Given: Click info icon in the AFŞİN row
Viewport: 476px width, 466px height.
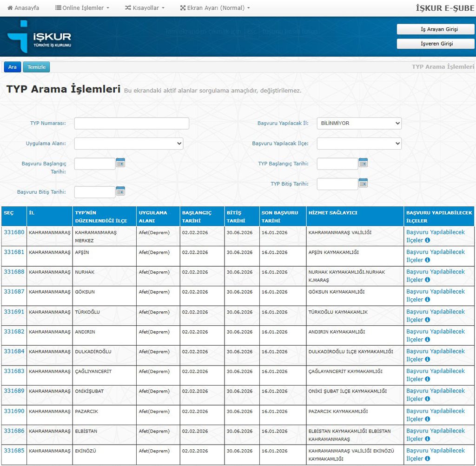Looking at the screenshot, I should tap(428, 260).
